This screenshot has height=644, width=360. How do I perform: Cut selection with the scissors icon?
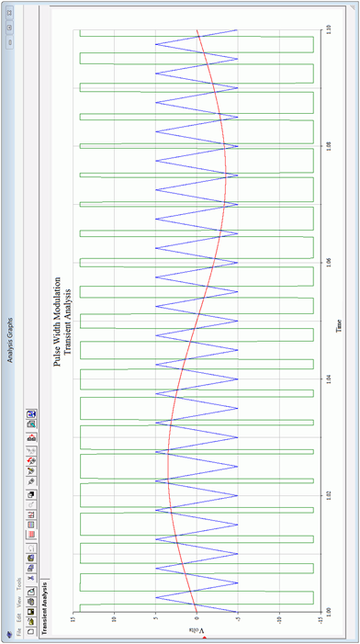point(31,578)
